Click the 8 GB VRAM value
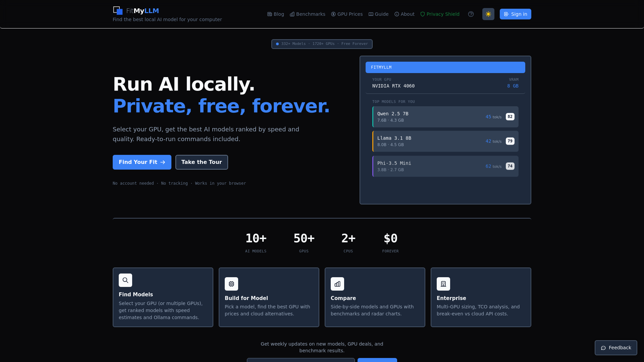The width and height of the screenshot is (644, 362). coord(513,86)
